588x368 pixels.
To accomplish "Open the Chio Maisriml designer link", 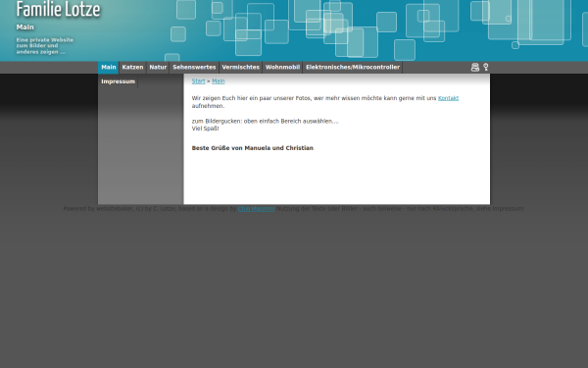I will tap(256, 209).
